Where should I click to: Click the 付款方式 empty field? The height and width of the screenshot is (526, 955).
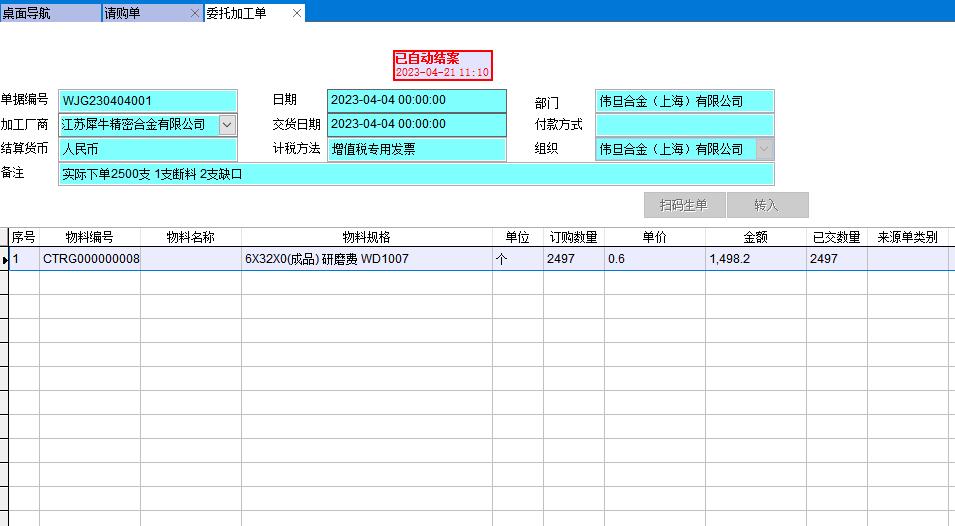point(684,125)
